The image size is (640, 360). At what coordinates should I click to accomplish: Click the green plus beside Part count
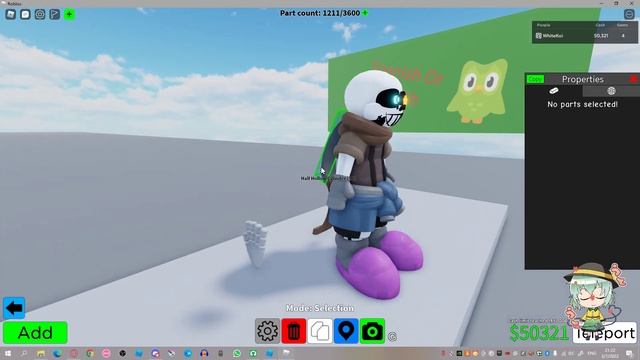point(365,13)
